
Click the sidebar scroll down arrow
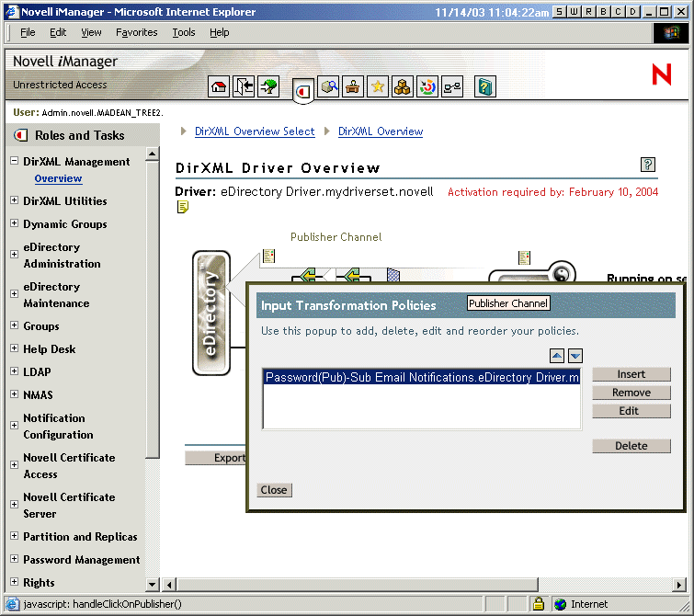[x=153, y=584]
